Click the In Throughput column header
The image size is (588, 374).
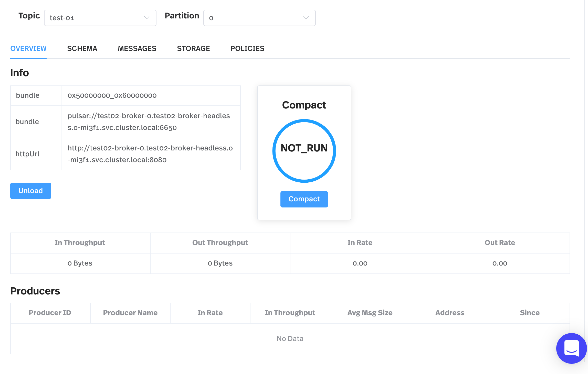click(x=80, y=243)
